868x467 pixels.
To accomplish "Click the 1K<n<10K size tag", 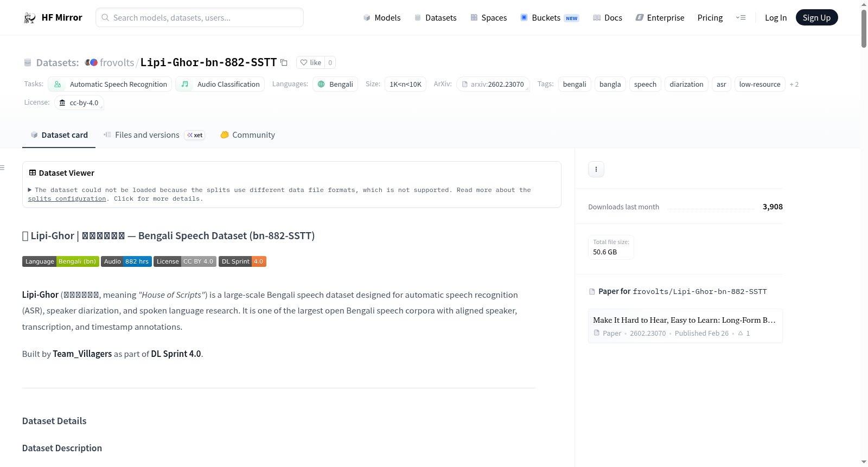I will pyautogui.click(x=406, y=84).
